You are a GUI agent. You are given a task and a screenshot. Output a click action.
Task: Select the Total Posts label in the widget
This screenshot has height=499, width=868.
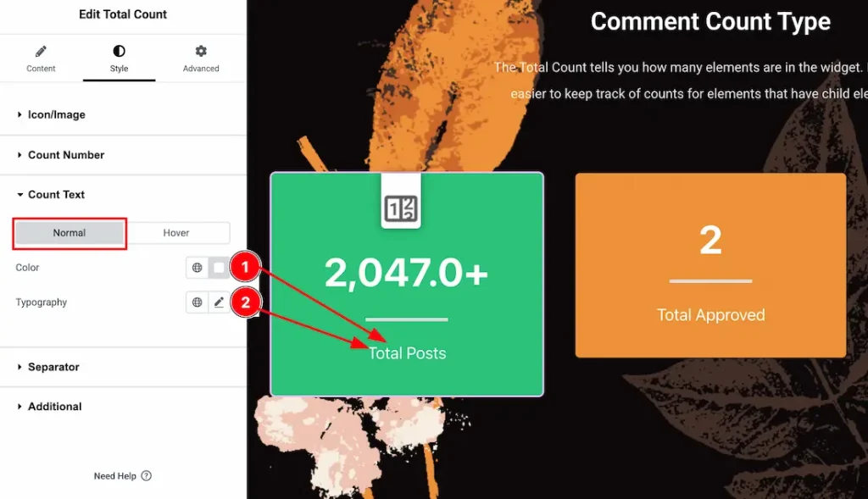tap(407, 353)
